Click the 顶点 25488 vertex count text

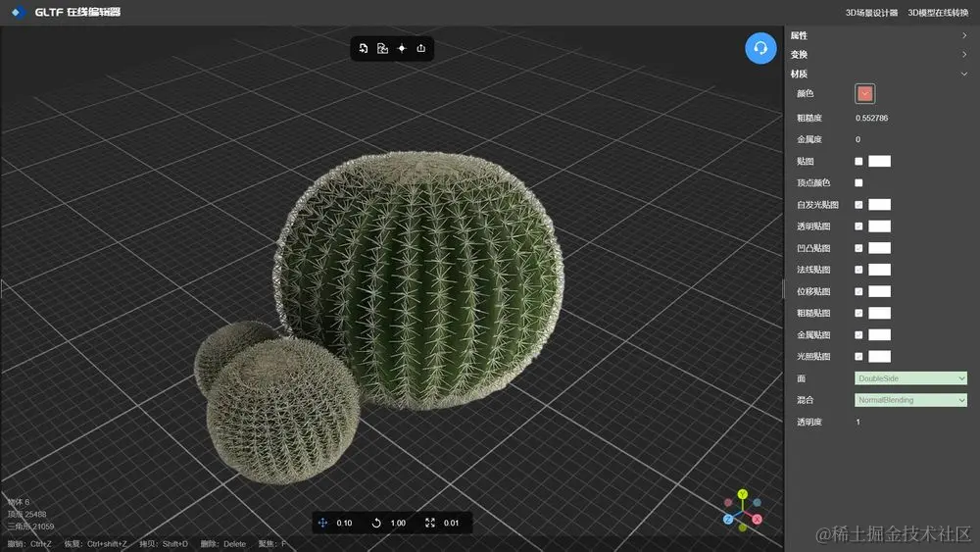pyautogui.click(x=26, y=515)
